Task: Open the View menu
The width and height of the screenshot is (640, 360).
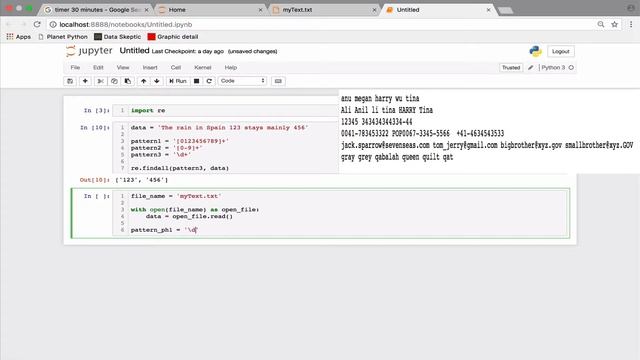Action: tap(123, 67)
